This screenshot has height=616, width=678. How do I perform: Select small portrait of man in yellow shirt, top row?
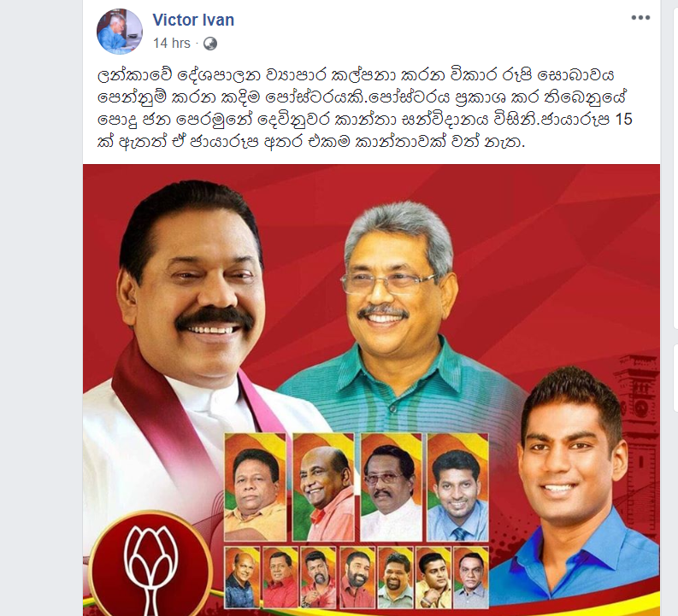click(256, 487)
